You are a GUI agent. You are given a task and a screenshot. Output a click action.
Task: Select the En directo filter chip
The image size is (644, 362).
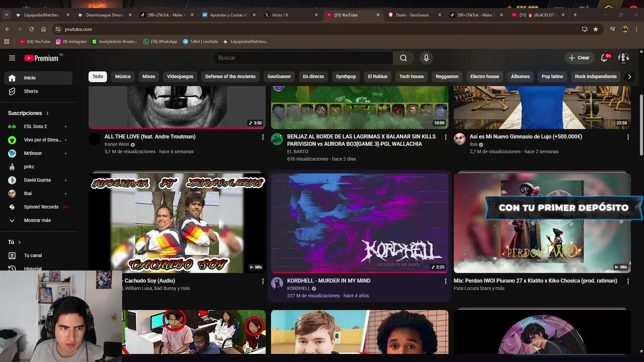pos(313,76)
